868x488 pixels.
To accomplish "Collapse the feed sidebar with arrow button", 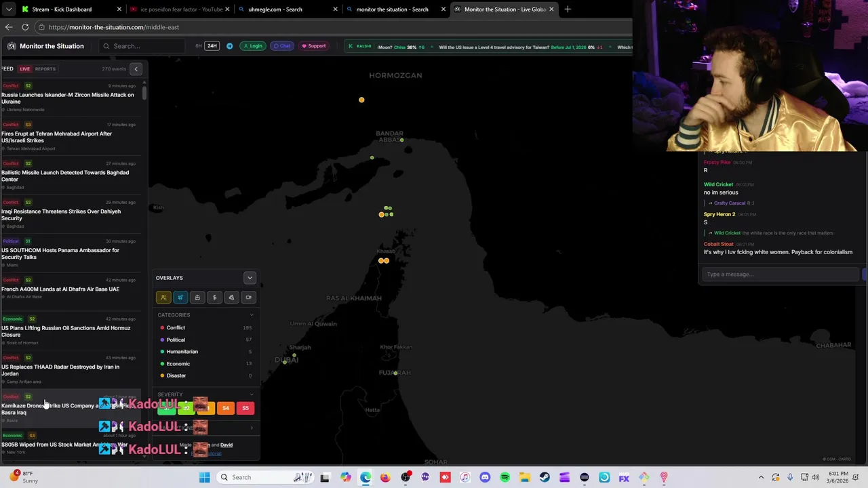I will pos(136,68).
